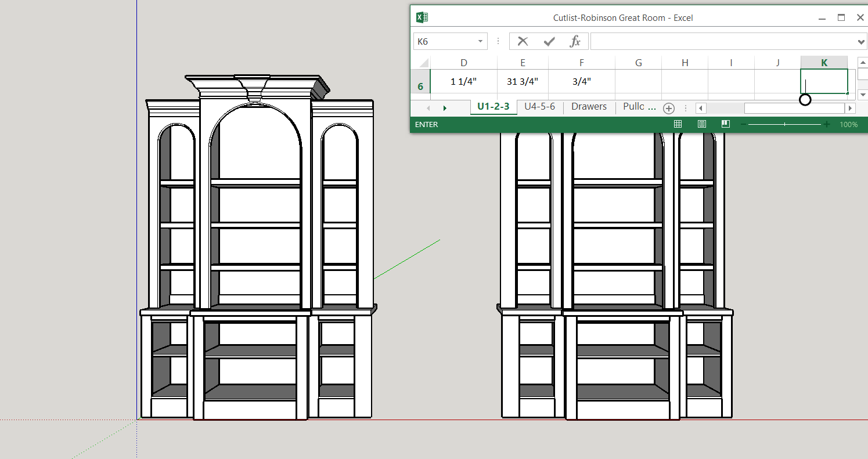This screenshot has width=868, height=459.
Task: Click the Insert Function fx icon
Action: [575, 41]
